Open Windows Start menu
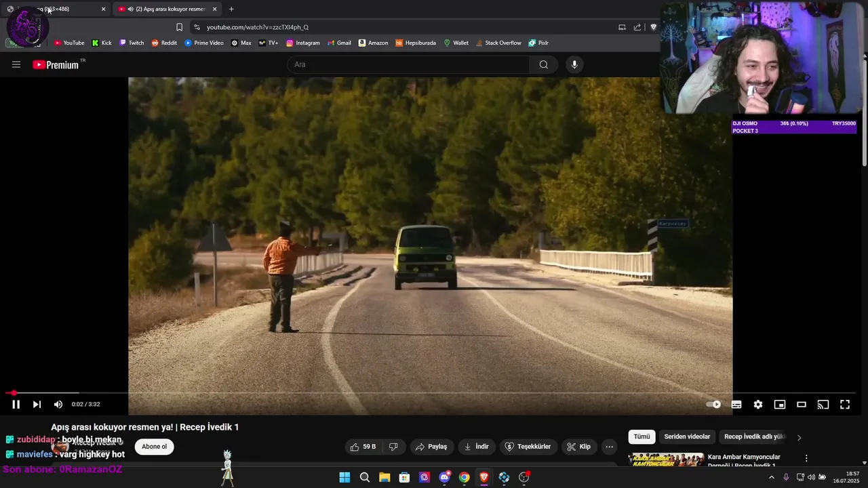This screenshot has width=868, height=488. tap(344, 477)
